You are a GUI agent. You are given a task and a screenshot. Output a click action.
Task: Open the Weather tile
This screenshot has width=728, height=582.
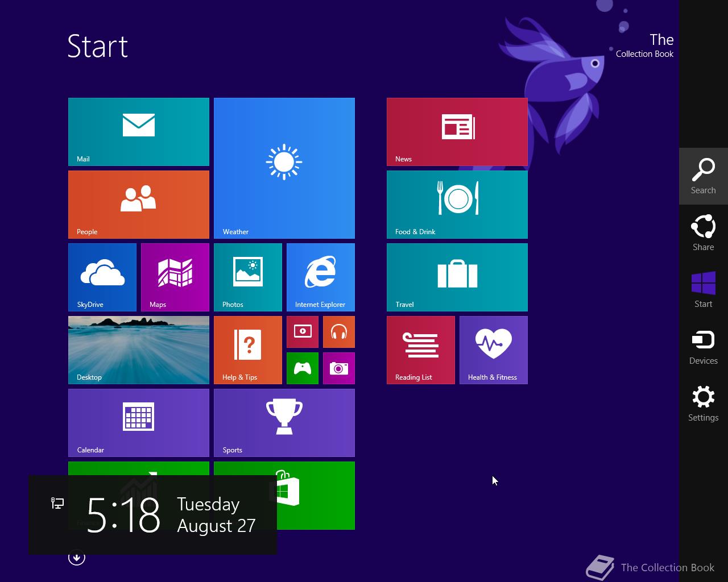click(x=284, y=168)
